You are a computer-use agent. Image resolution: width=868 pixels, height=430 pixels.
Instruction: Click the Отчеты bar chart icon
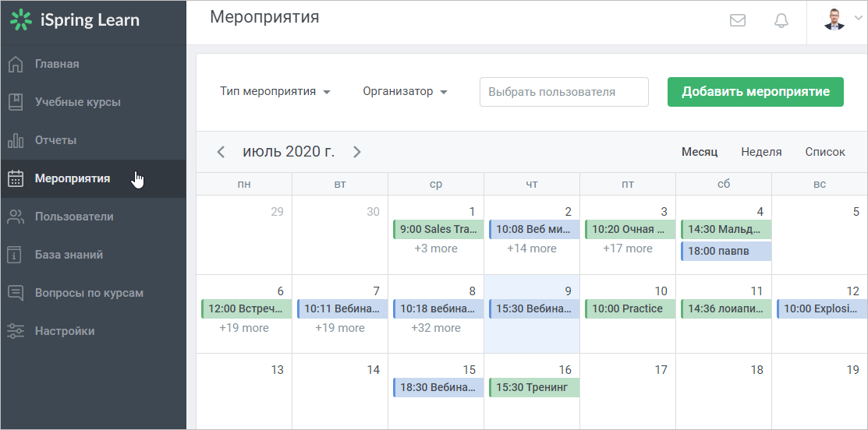click(x=16, y=140)
